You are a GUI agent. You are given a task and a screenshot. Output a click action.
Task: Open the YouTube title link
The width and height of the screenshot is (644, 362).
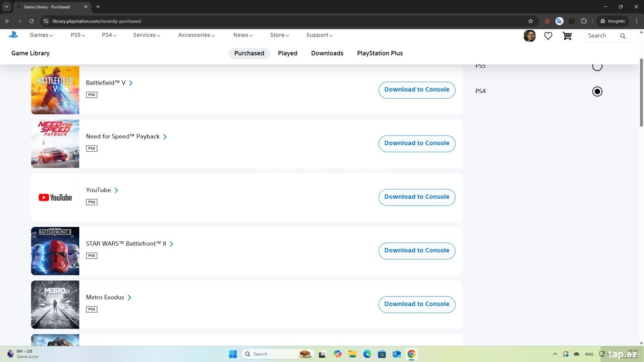[x=102, y=190]
